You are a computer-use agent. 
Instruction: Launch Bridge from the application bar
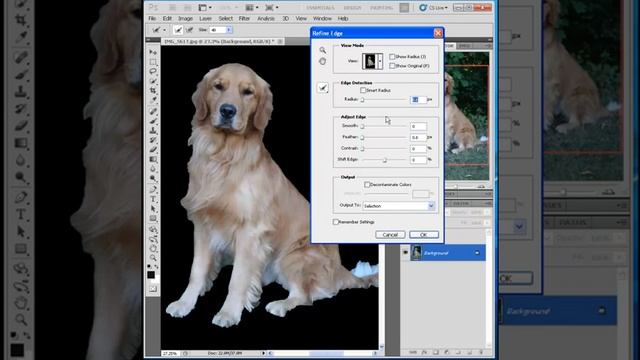tap(172, 8)
